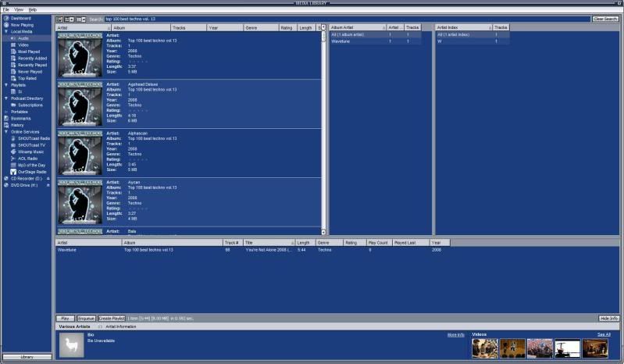
Task: Click the Clear Search button
Action: tap(604, 19)
